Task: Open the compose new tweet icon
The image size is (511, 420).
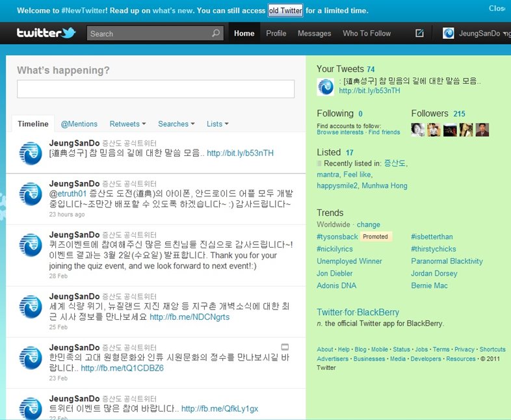Action: tap(419, 33)
